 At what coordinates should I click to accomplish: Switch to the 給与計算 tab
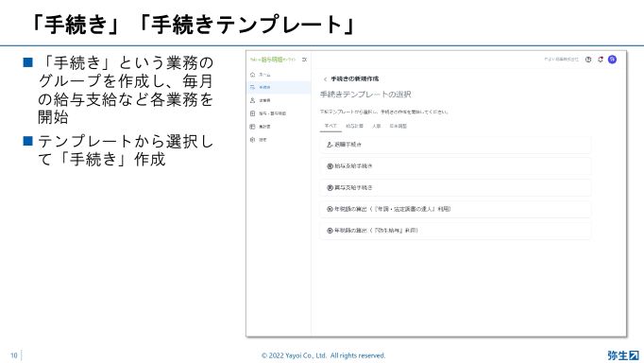coord(354,127)
